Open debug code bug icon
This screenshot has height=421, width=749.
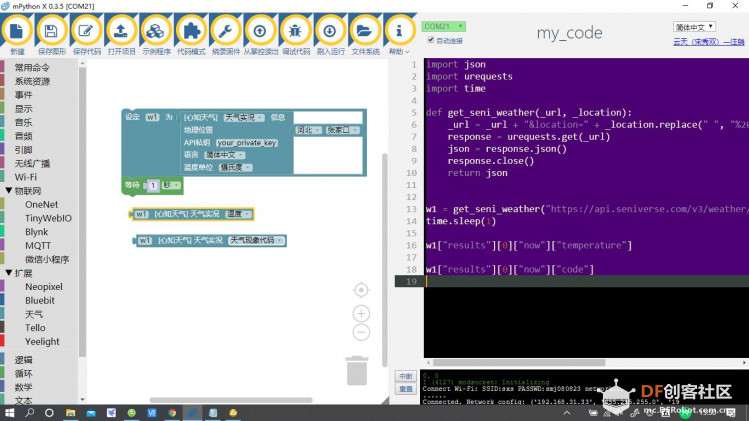[295, 31]
